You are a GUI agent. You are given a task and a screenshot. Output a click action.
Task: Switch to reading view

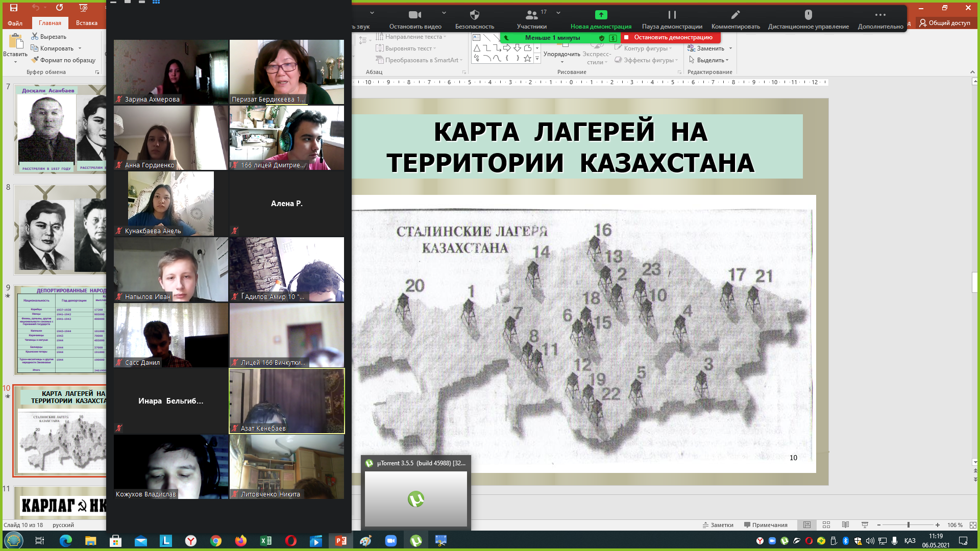[845, 525]
